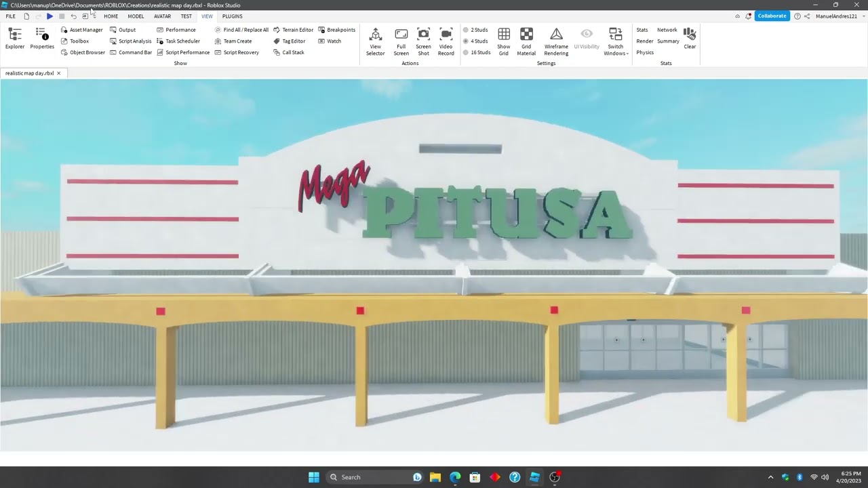The image size is (868, 488).
Task: Click the share icon beside the username
Action: pos(807,16)
